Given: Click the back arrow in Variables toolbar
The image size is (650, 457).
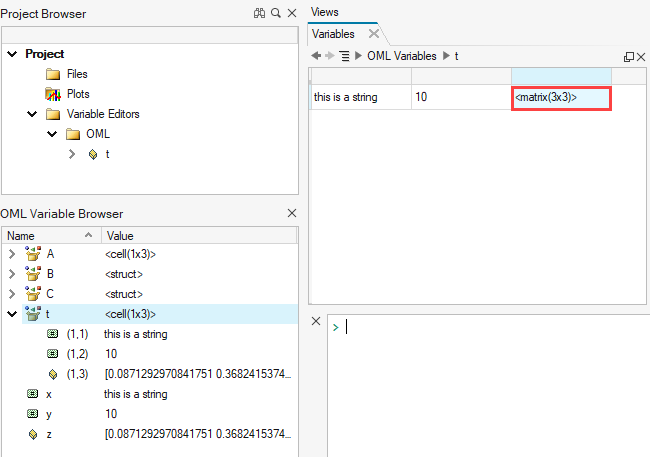Looking at the screenshot, I should (x=316, y=56).
